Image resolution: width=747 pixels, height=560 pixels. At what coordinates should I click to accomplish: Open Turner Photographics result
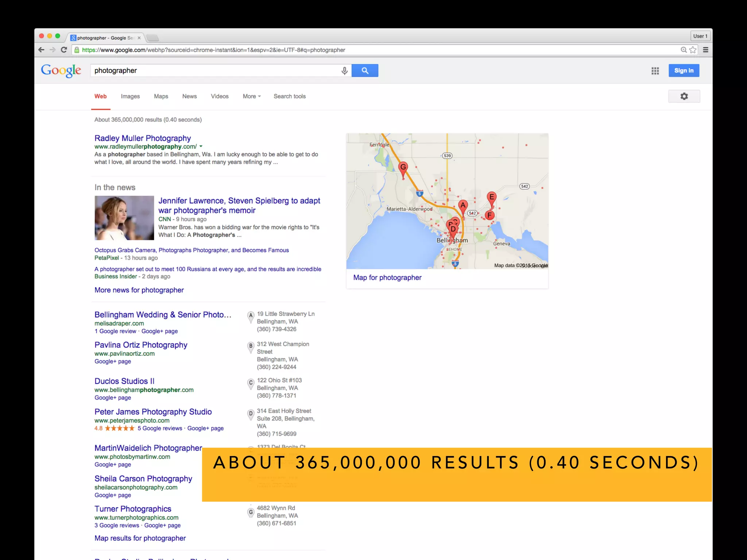133,509
